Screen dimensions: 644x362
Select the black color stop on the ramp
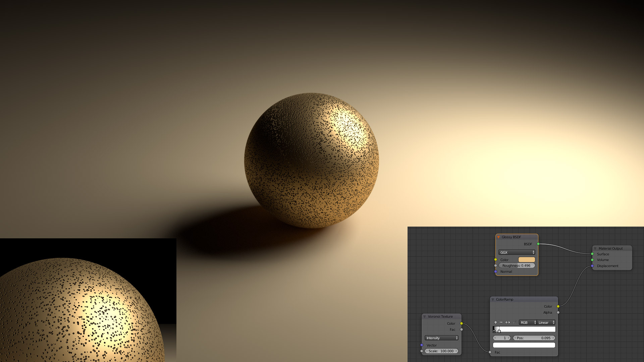click(494, 331)
